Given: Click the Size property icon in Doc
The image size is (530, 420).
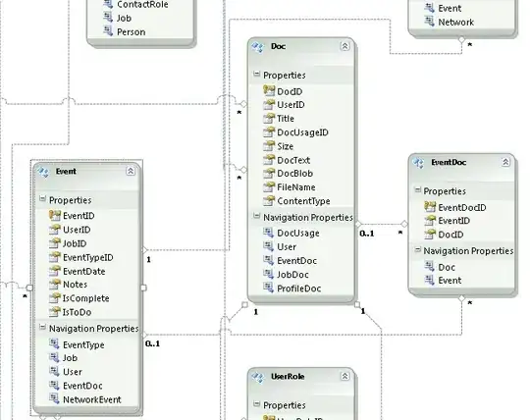Looking at the screenshot, I should coord(269,145).
